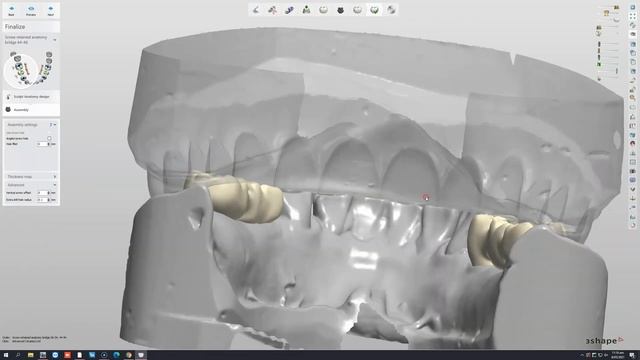Screen dimensions: 640x360
Task: Click the taskbar clock
Action: [x=618, y=355]
